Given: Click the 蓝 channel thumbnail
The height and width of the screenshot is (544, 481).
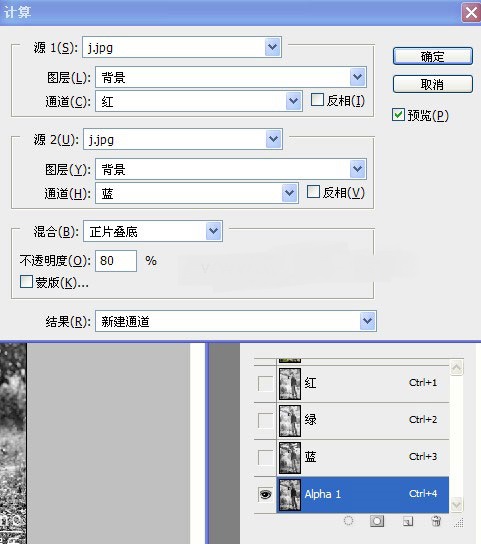Looking at the screenshot, I should click(290, 458).
